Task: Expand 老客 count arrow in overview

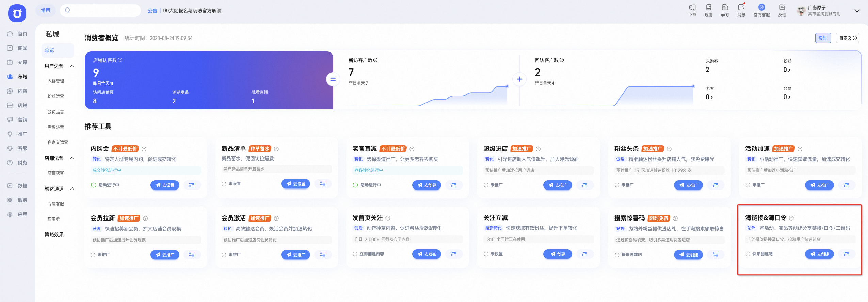Action: 711,97
